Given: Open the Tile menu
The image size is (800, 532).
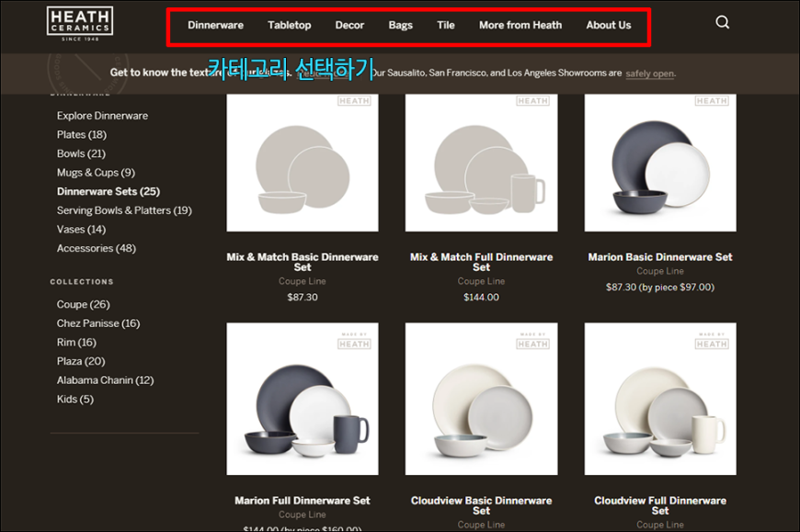Looking at the screenshot, I should click(x=445, y=25).
